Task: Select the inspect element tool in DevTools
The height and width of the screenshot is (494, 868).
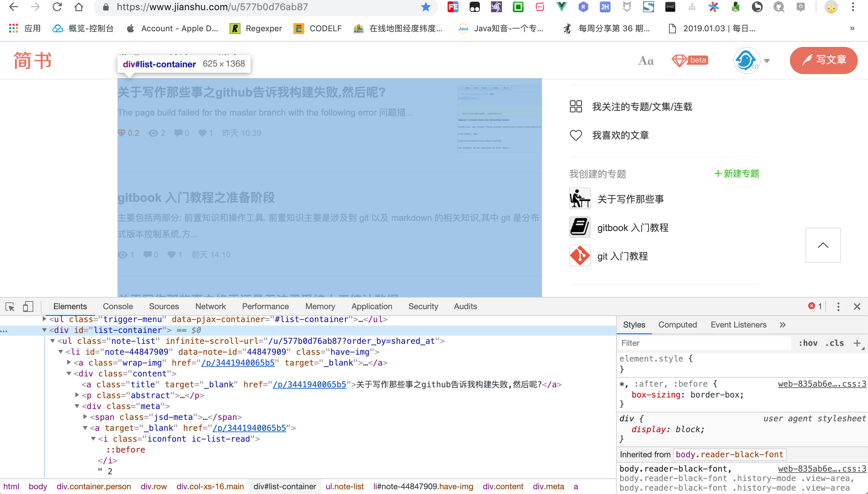Action: click(10, 306)
